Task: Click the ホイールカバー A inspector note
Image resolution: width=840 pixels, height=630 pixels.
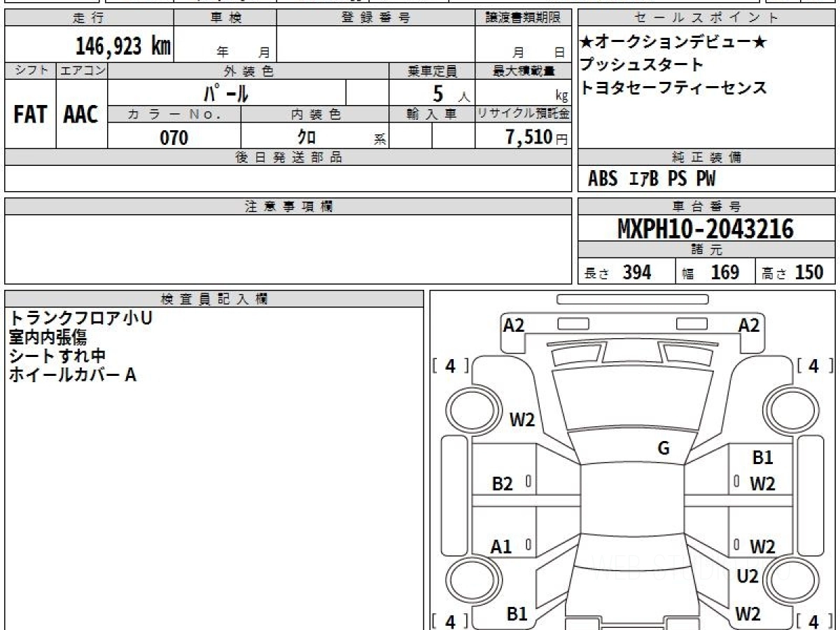Action: (x=72, y=375)
